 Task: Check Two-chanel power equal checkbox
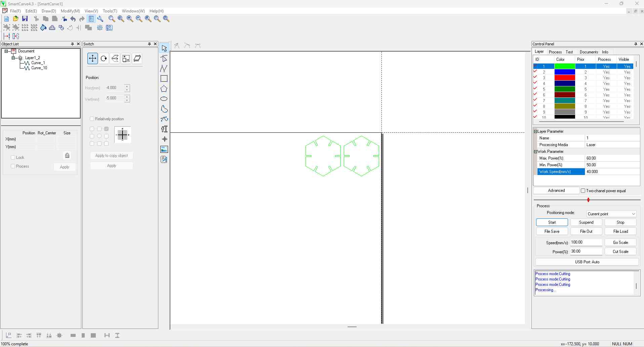click(583, 191)
